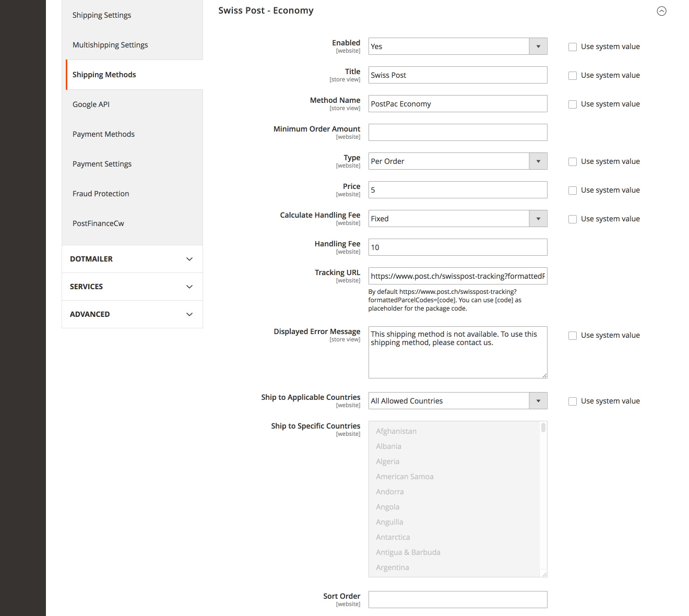Viewport: 689px width, 616px height.
Task: Click the Handling Fee input field
Action: pyautogui.click(x=458, y=247)
